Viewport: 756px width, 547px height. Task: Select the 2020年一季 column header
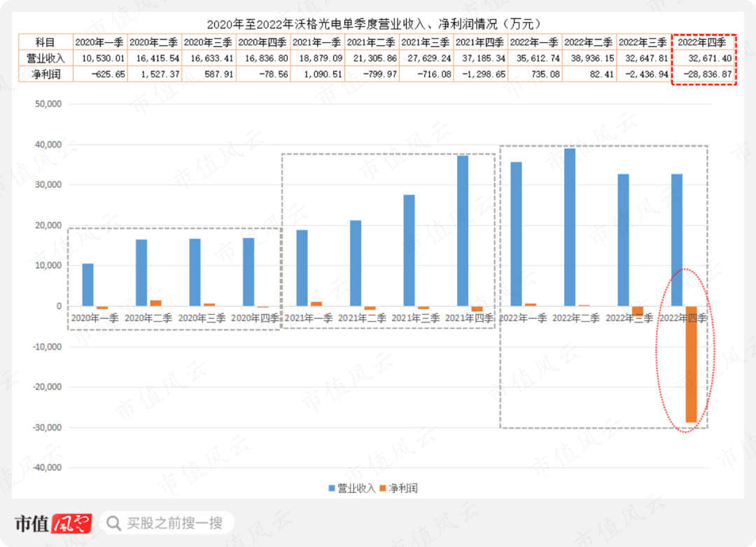100,42
